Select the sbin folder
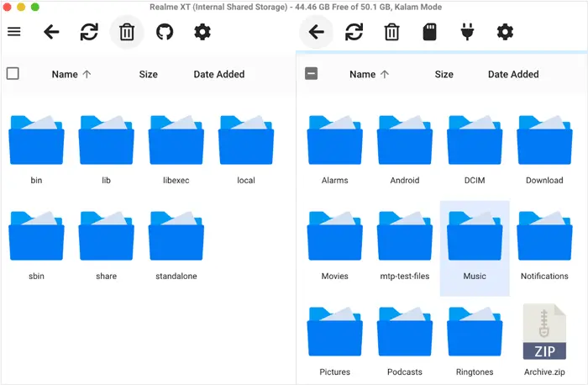The width and height of the screenshot is (588, 385). coord(36,245)
